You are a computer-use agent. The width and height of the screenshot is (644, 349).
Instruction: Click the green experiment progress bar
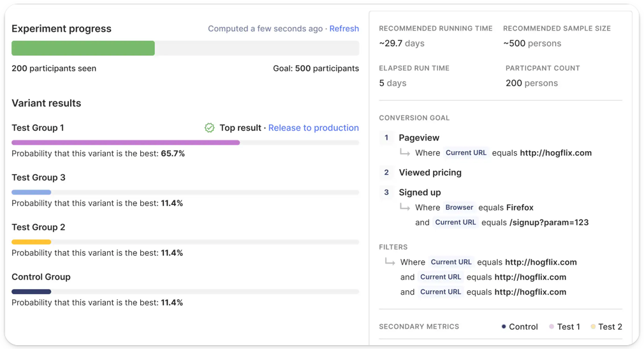(x=83, y=48)
